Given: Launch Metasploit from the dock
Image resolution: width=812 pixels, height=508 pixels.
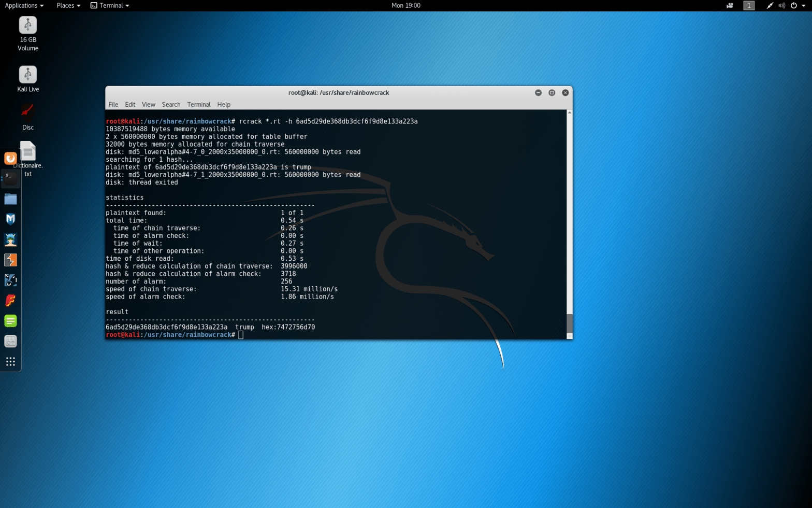Looking at the screenshot, I should (x=10, y=219).
